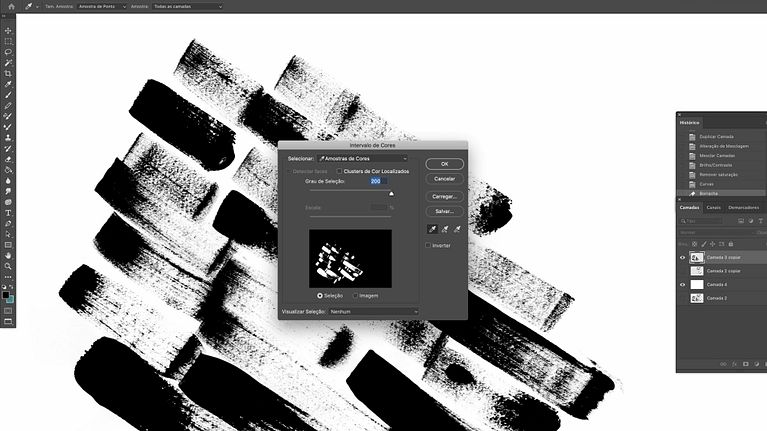The height and width of the screenshot is (431, 767).
Task: Open the Amostra de Ponto dropdown
Action: click(x=102, y=6)
